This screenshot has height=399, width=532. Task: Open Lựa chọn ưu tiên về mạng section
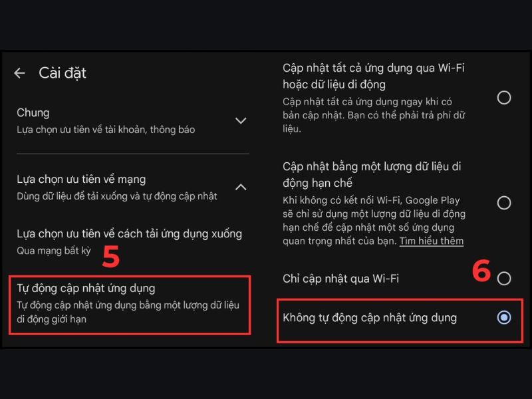pyautogui.click(x=132, y=188)
